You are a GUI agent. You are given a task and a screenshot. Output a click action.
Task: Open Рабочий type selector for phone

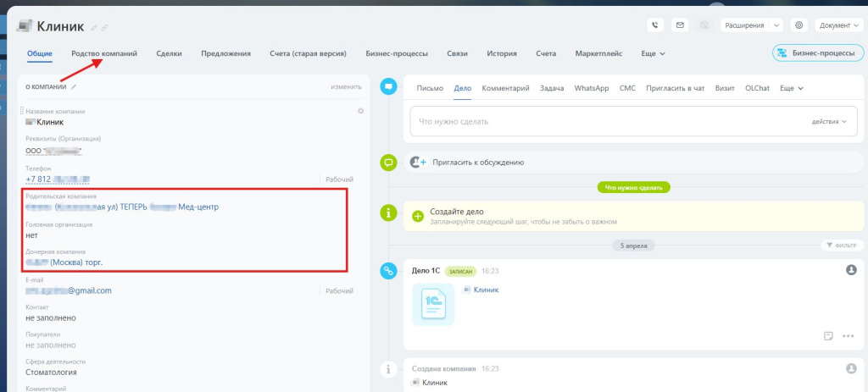pos(339,179)
